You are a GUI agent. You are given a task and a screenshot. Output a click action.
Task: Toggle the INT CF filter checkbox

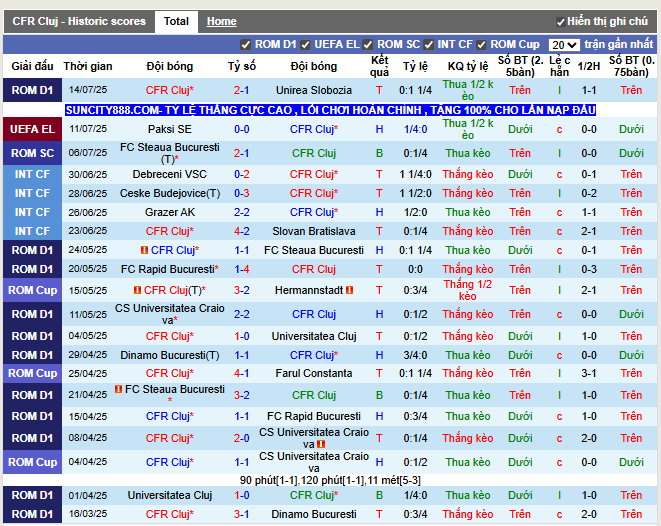(429, 45)
